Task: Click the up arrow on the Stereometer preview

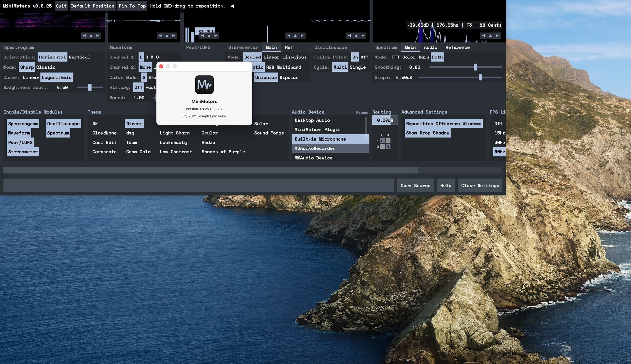Action: click(x=295, y=36)
